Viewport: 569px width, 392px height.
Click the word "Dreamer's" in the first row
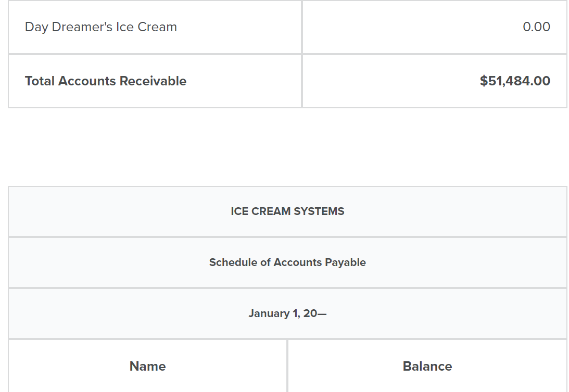click(x=82, y=27)
